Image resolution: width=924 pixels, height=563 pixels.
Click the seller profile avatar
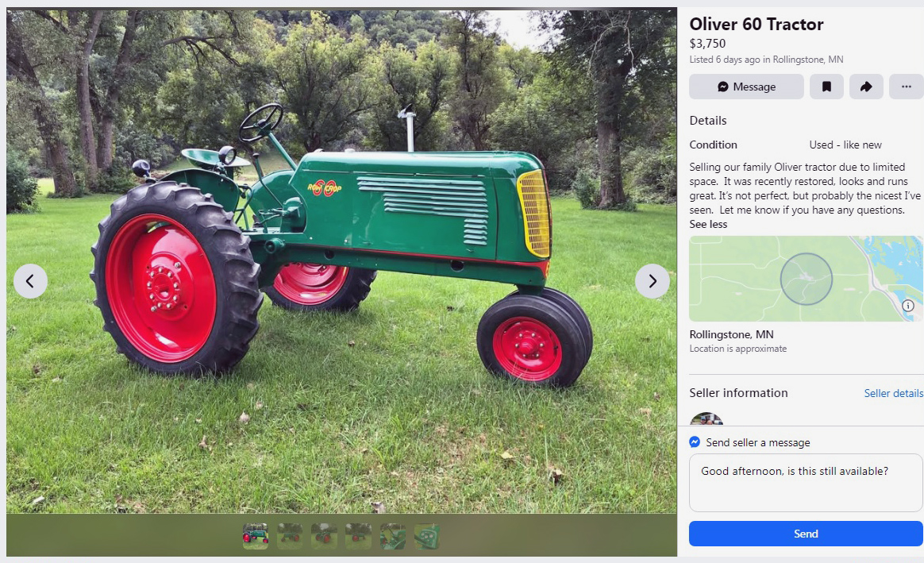(706, 419)
